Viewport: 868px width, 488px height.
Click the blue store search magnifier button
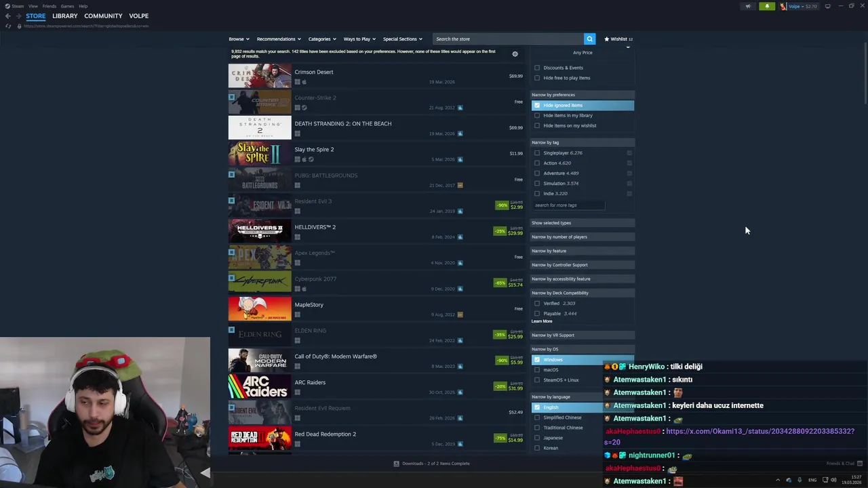[590, 39]
